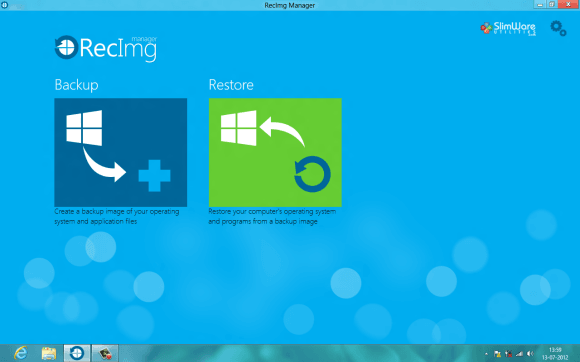Click the 'Restore' heading text

pyautogui.click(x=231, y=85)
